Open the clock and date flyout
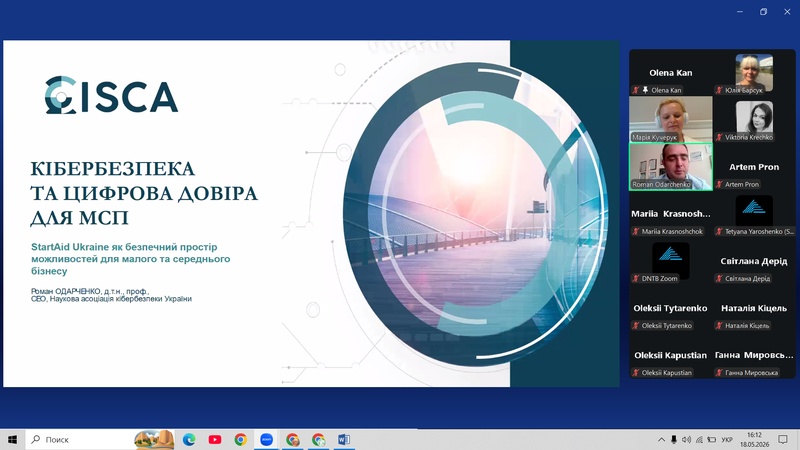 tap(755, 439)
